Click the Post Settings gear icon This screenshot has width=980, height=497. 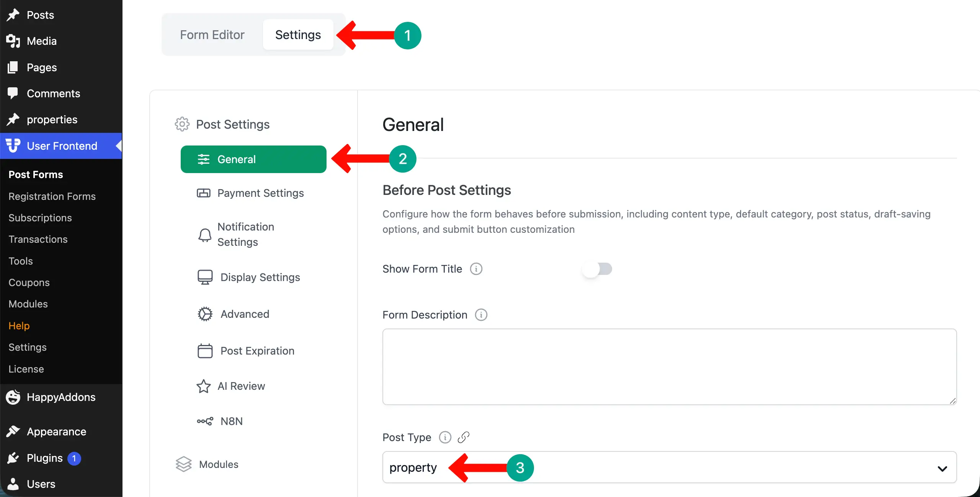pyautogui.click(x=182, y=124)
